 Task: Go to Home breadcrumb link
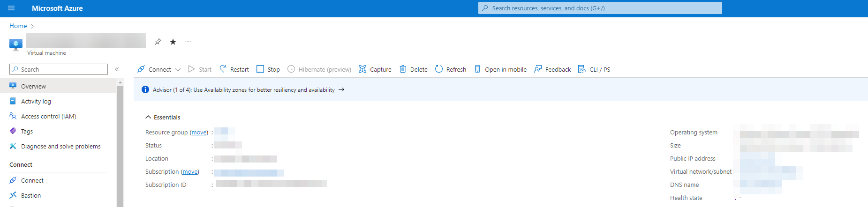tap(18, 26)
